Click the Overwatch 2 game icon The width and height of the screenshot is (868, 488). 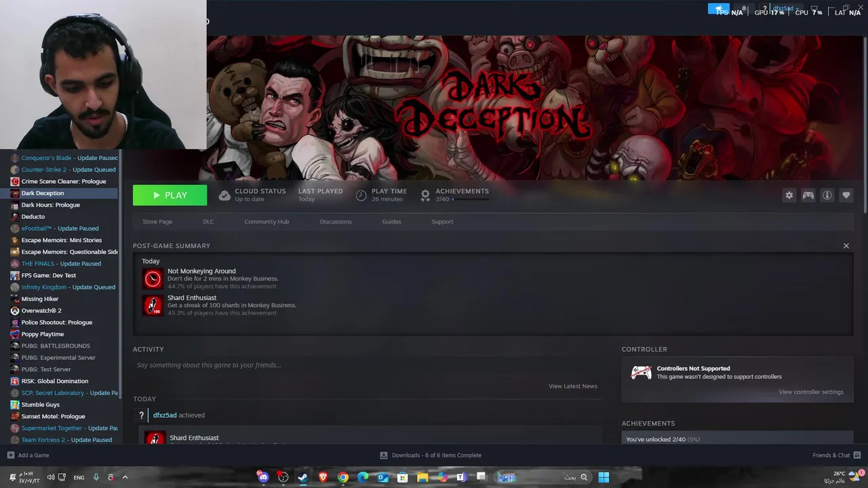(15, 310)
